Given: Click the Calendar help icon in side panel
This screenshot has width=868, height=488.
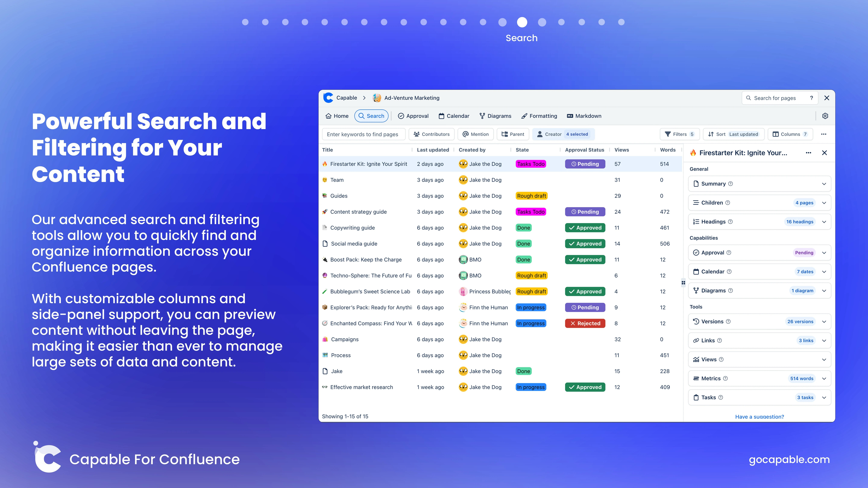Looking at the screenshot, I should [x=729, y=271].
